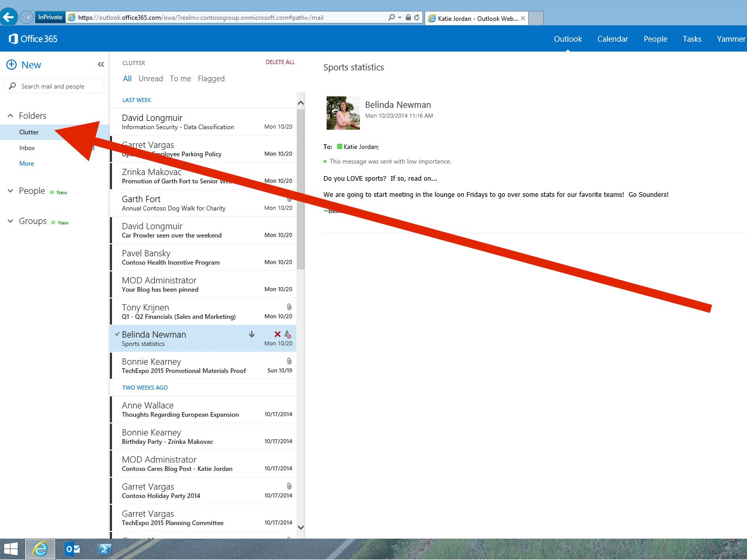
Task: Switch to Outlook in top navigation
Action: pos(568,39)
